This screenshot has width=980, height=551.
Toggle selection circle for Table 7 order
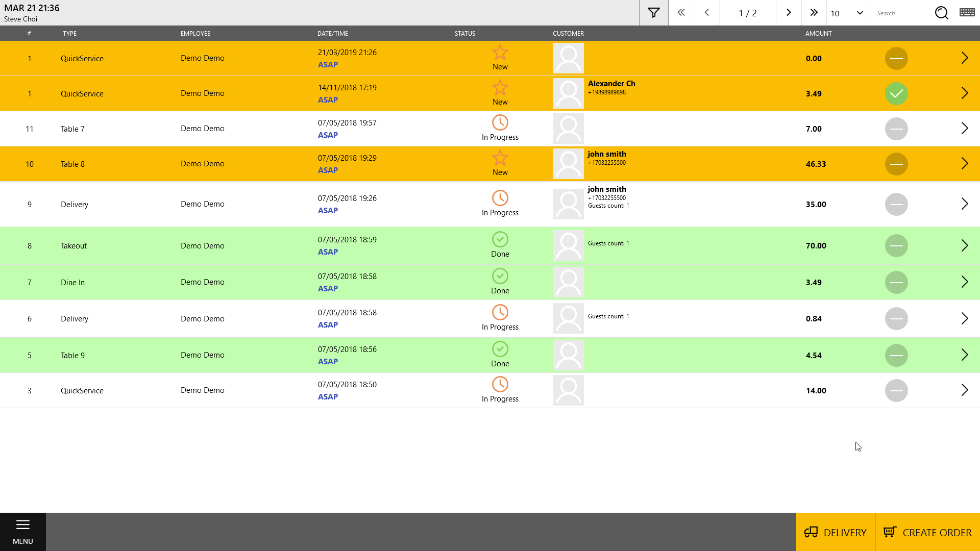tap(896, 129)
